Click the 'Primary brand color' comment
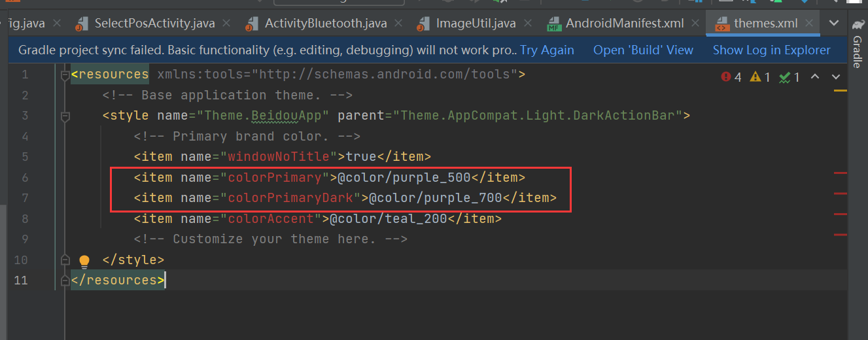 click(247, 137)
